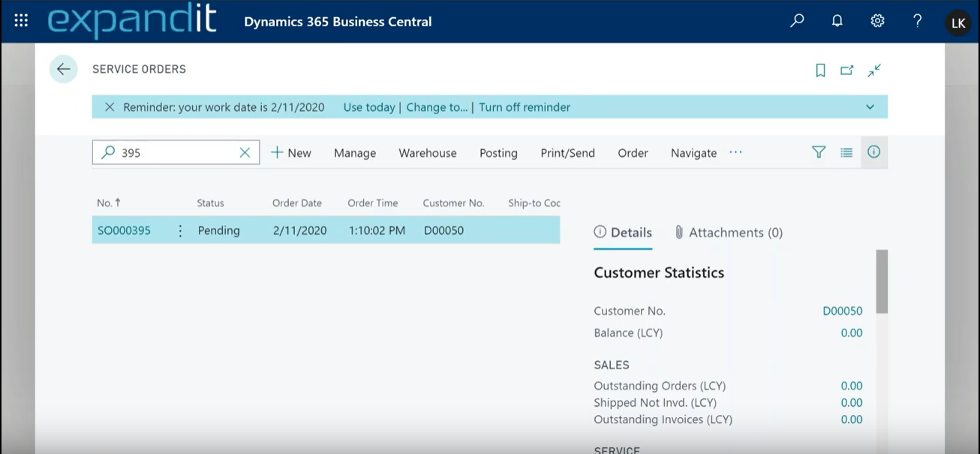This screenshot has height=454, width=980.
Task: Open the settings gear menu
Action: (877, 21)
